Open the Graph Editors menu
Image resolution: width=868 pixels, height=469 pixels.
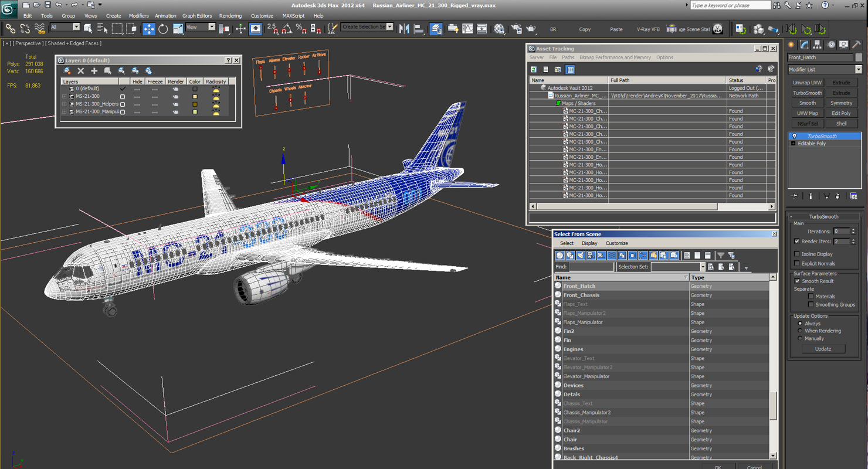pyautogui.click(x=197, y=16)
